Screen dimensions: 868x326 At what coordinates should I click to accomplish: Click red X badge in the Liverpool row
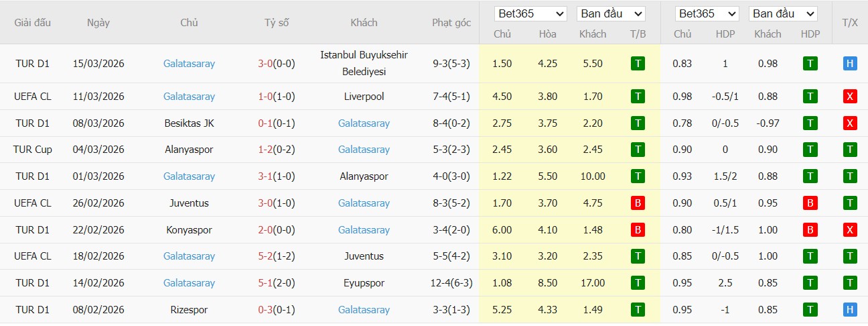tap(850, 97)
